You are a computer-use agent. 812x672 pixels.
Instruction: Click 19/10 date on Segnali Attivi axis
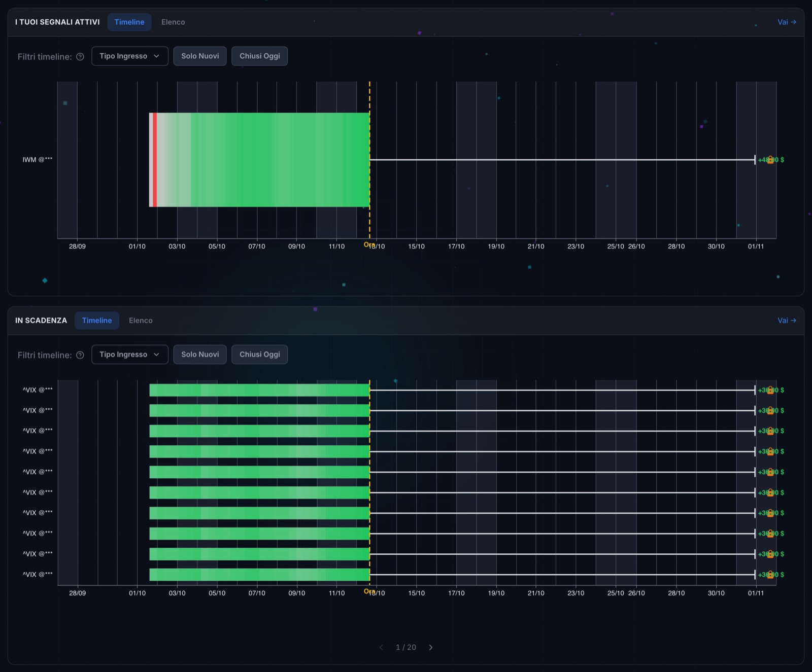tap(496, 246)
